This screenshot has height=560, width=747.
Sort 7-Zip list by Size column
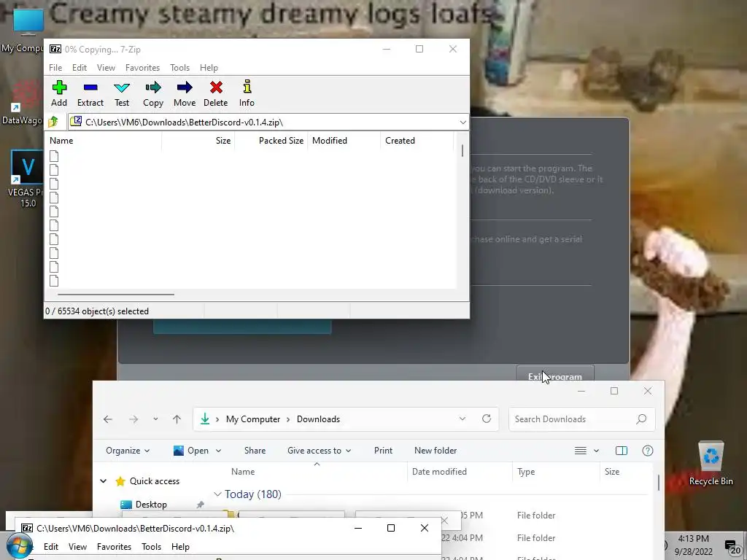223,141
